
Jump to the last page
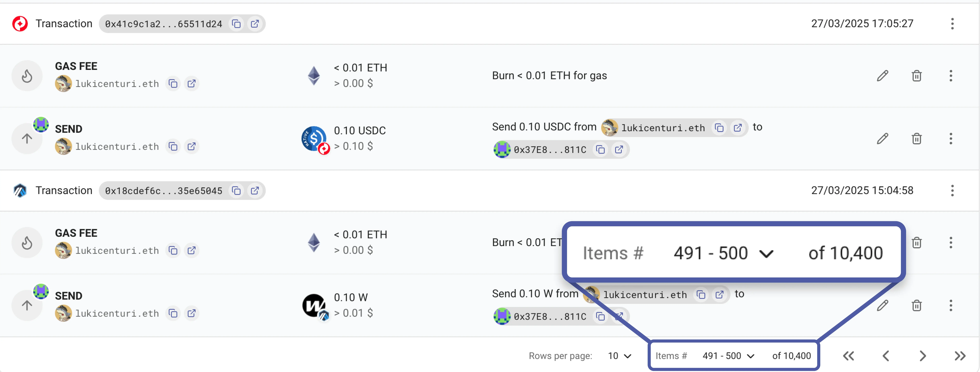point(959,356)
